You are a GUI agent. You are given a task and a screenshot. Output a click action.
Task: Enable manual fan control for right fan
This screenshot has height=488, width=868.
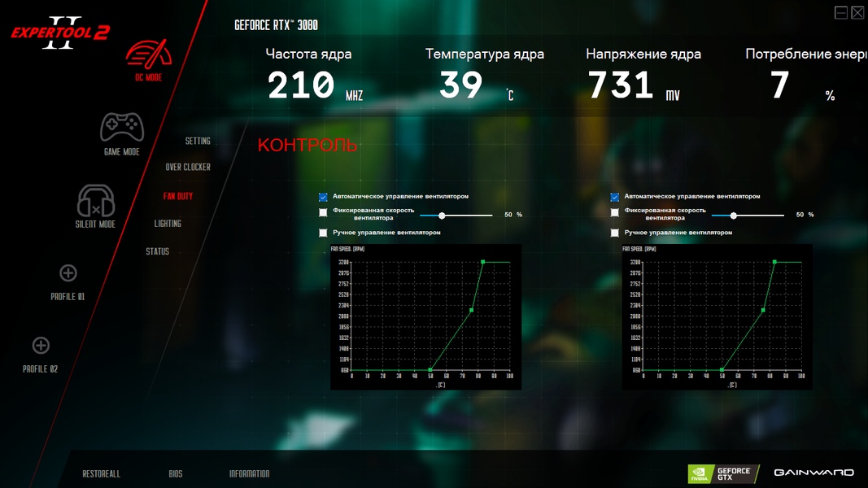tap(614, 233)
